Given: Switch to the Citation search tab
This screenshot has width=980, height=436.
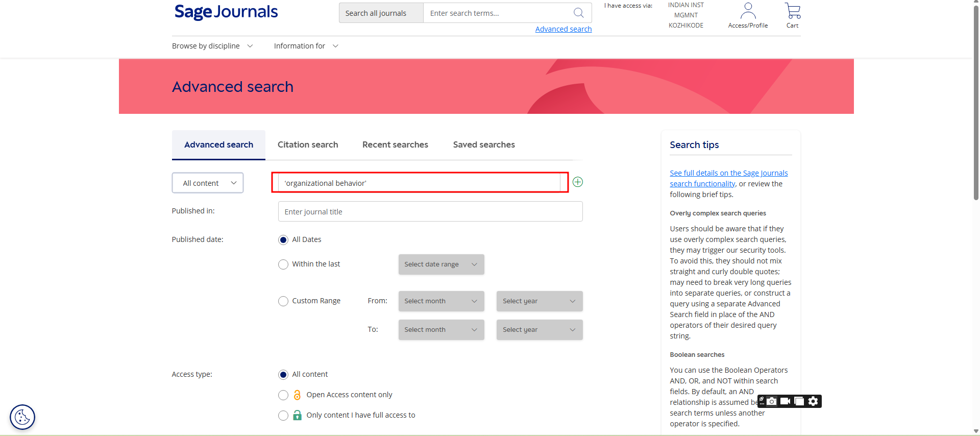Looking at the screenshot, I should tap(308, 145).
